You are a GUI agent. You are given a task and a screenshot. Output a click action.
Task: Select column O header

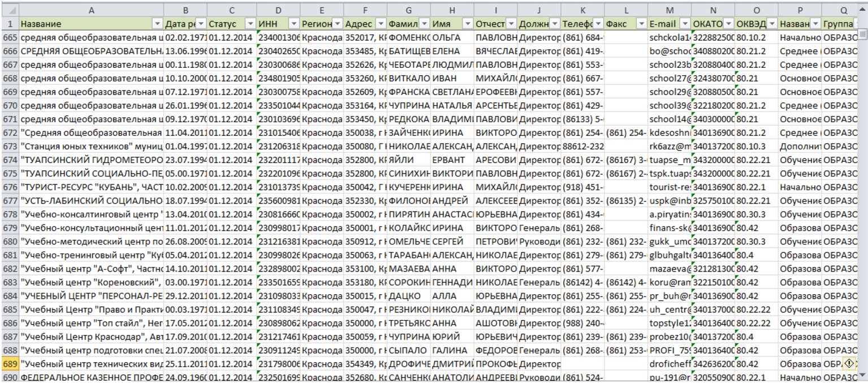(x=757, y=11)
